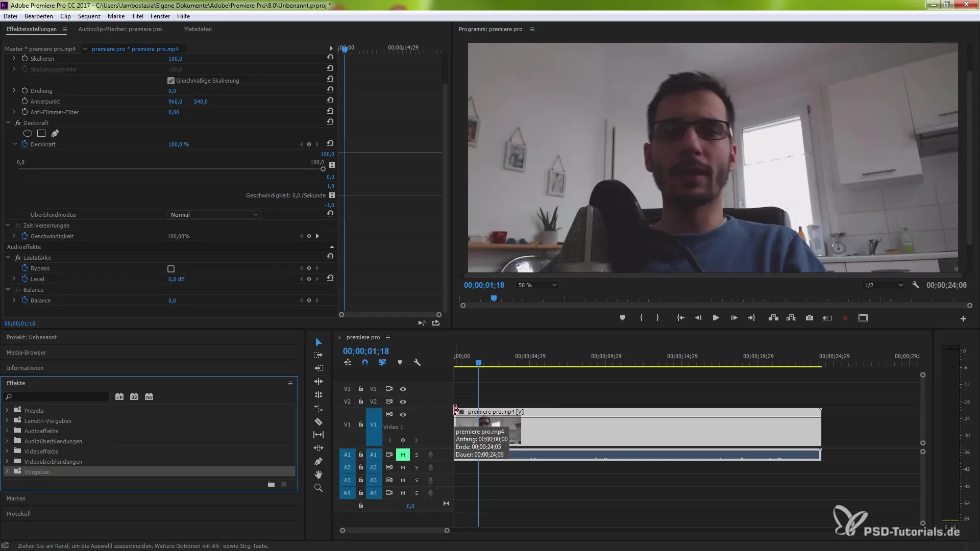Image resolution: width=980 pixels, height=551 pixels.
Task: Open the Sequenz menu
Action: pos(89,16)
